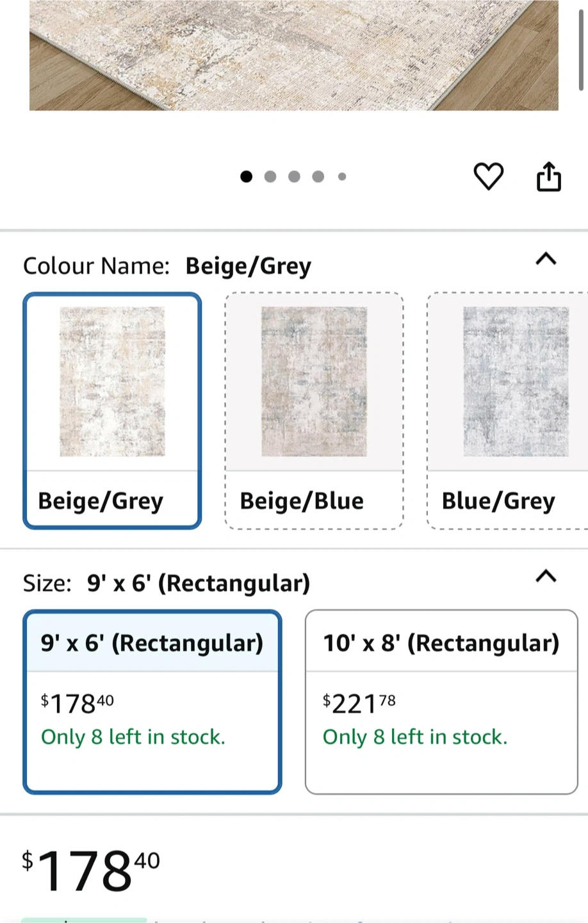Collapse the Size section chevron
The image size is (588, 923).
click(546, 576)
